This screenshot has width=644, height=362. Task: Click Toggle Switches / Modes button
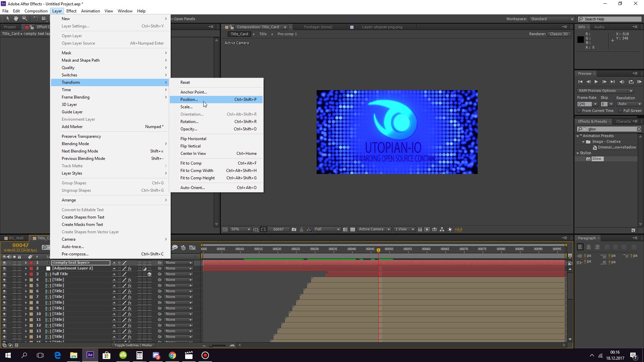click(x=133, y=345)
